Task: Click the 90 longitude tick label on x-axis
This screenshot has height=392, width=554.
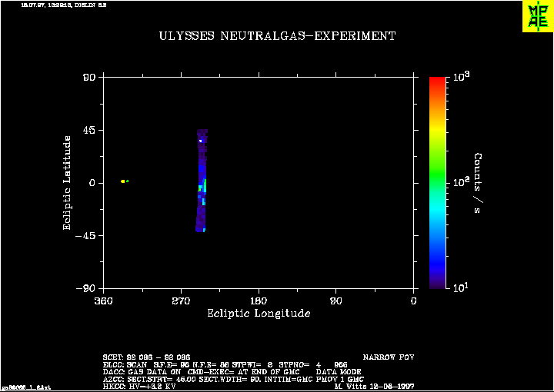Action: point(336,301)
